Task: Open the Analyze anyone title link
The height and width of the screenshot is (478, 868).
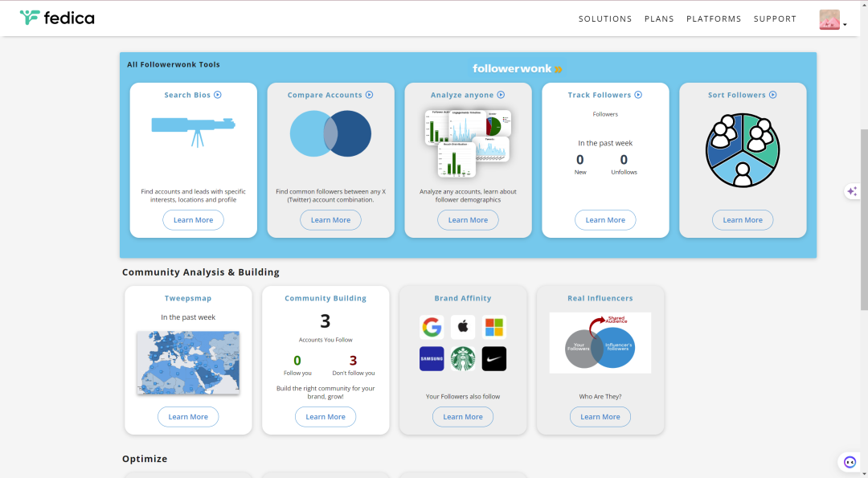Action: pos(462,95)
